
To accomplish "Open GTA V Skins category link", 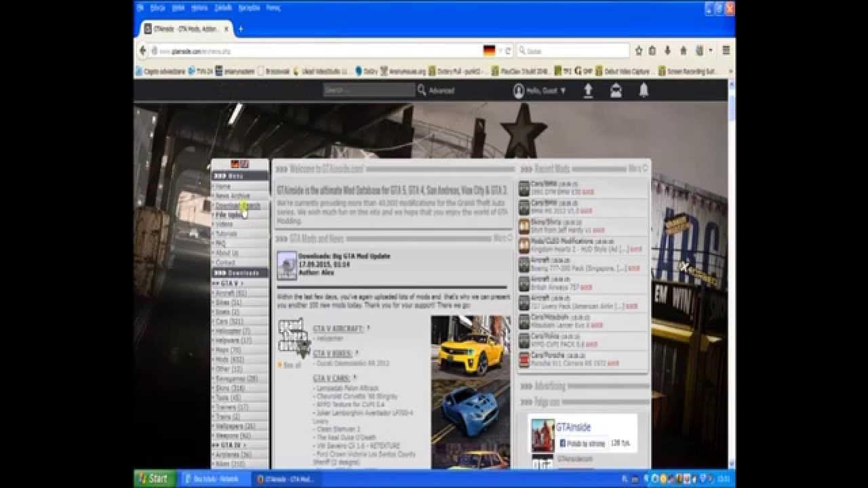I will pyautogui.click(x=231, y=388).
